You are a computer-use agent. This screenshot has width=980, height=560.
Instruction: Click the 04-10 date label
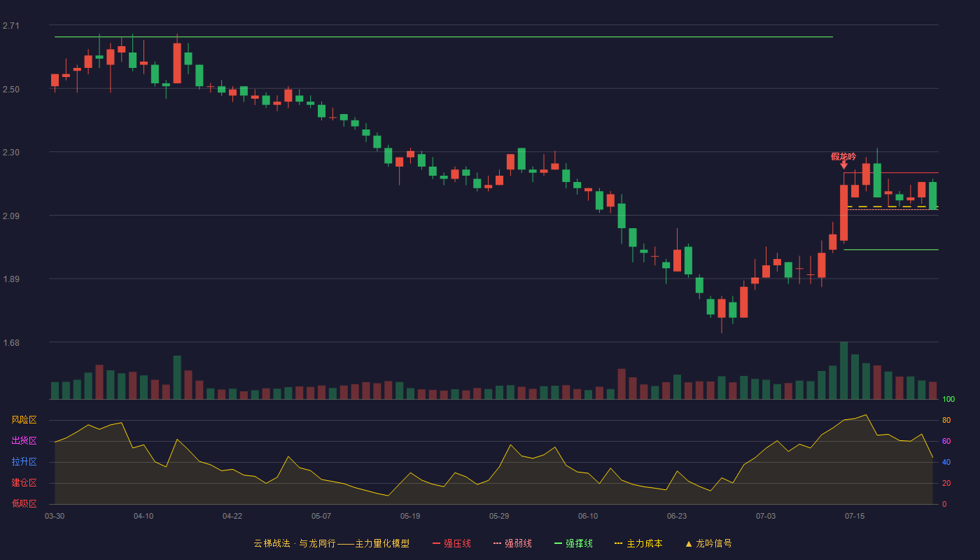coord(143,516)
